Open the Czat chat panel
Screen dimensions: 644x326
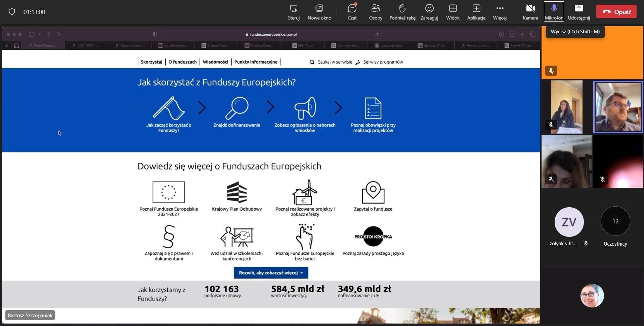point(352,12)
